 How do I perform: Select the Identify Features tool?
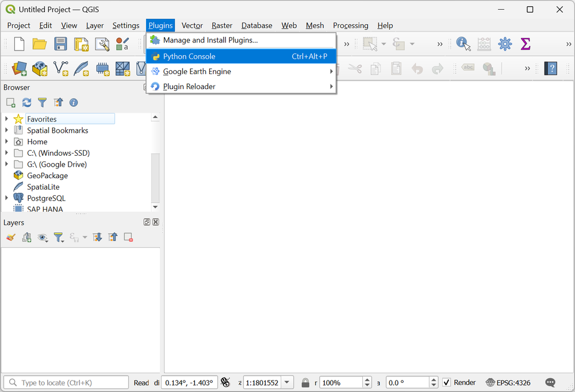click(x=463, y=44)
